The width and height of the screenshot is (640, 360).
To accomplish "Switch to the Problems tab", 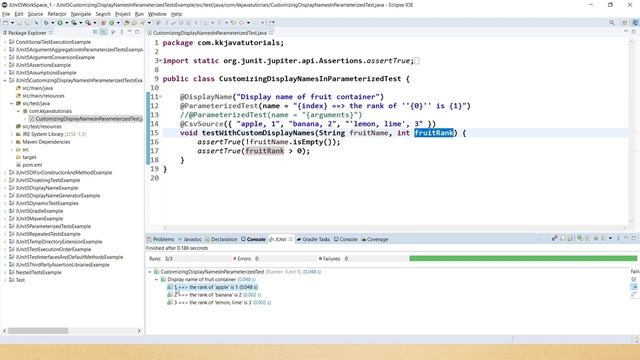I will click(161, 239).
